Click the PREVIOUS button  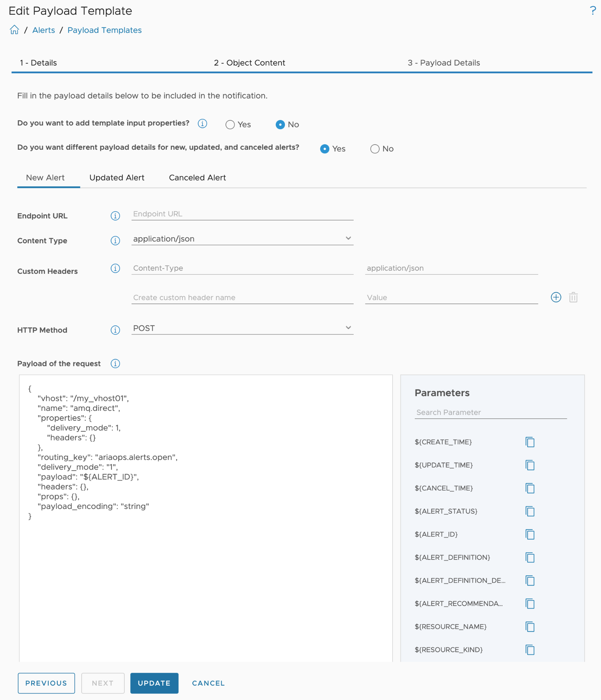46,683
